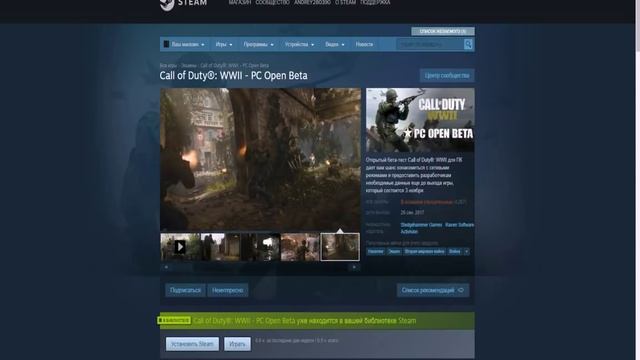The image size is (640, 360).
Task: Open the Новости tab in store navigation
Action: [364, 44]
